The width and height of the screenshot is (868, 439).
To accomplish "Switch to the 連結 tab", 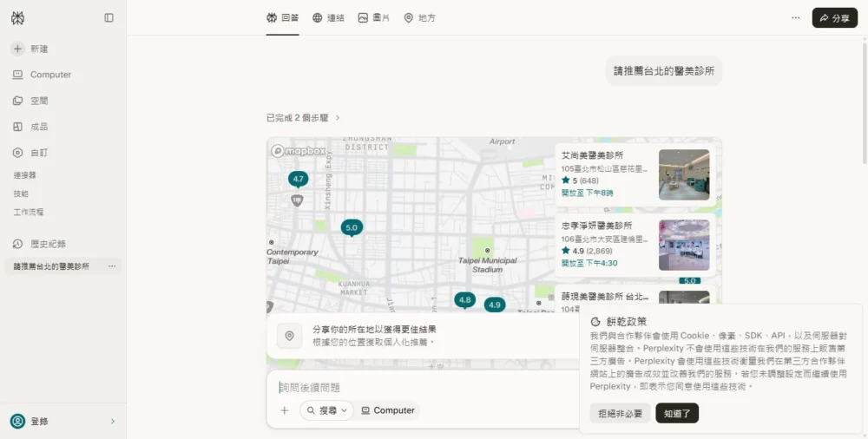I will coord(328,17).
